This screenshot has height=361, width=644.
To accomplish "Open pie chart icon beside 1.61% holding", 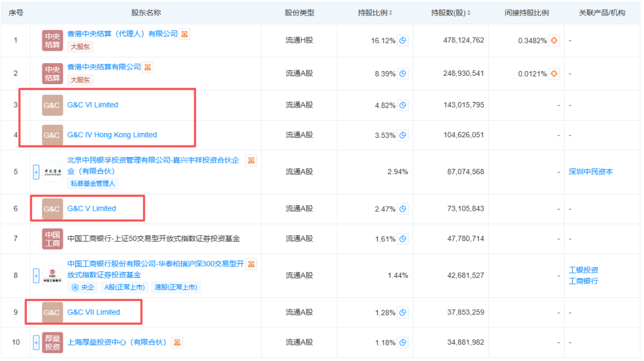I will point(403,239).
